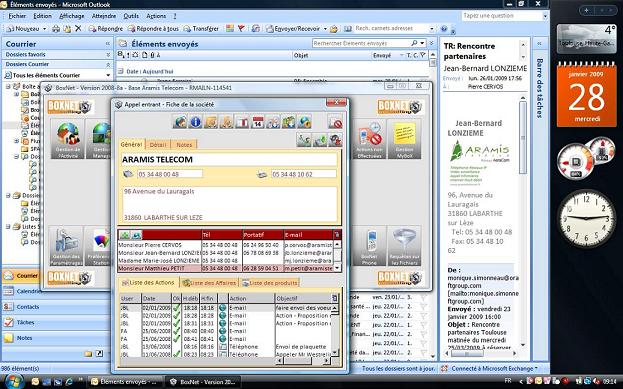Open the SoftPhone icon in BoxNet window
Image resolution: width=623 pixels, height=389 pixels.
point(370,246)
